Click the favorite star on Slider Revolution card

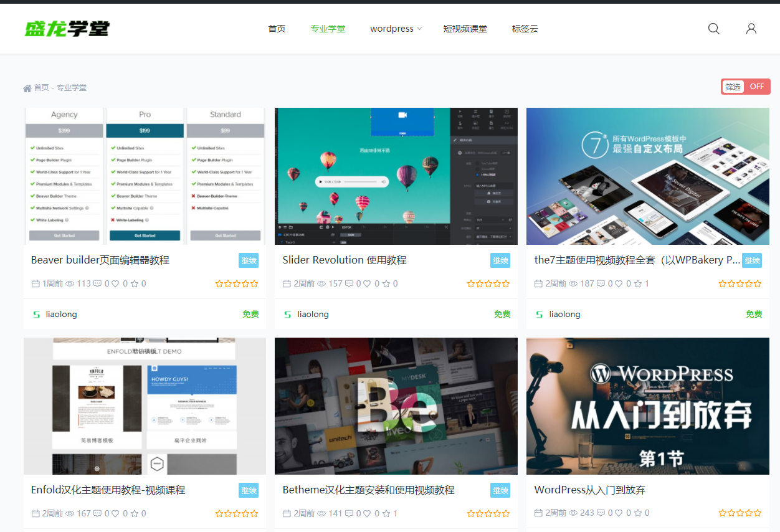click(x=386, y=283)
